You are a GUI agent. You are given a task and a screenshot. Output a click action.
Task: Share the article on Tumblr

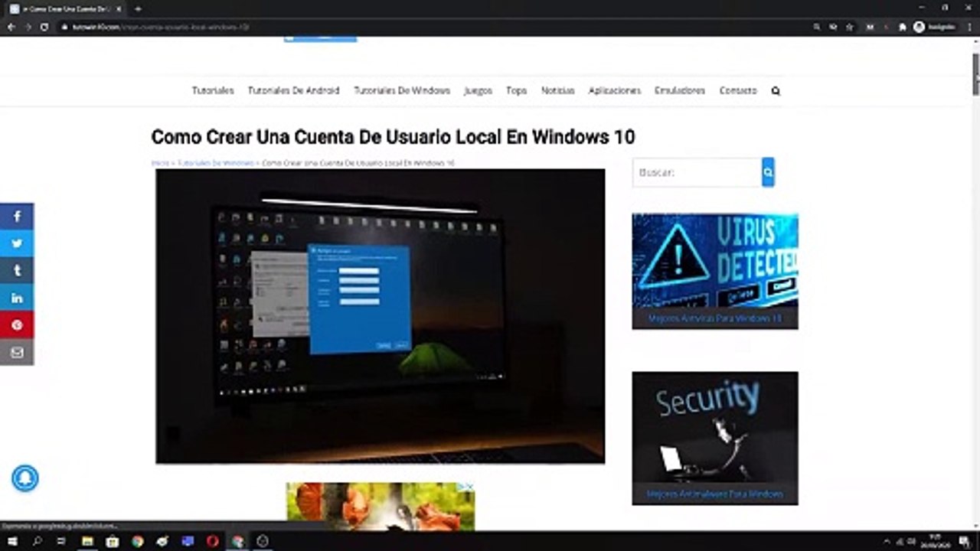coord(17,270)
